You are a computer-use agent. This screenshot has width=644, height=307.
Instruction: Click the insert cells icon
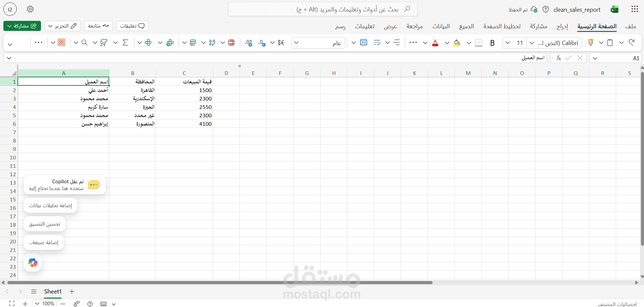pos(170,43)
